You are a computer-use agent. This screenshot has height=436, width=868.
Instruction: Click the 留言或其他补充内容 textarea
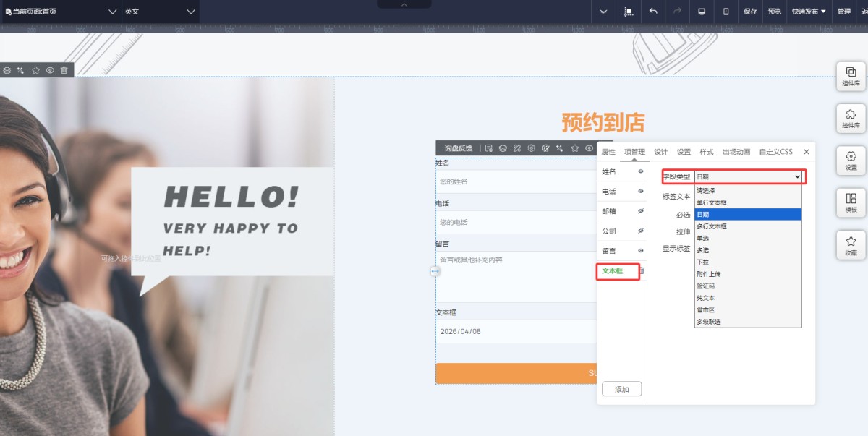pos(516,277)
